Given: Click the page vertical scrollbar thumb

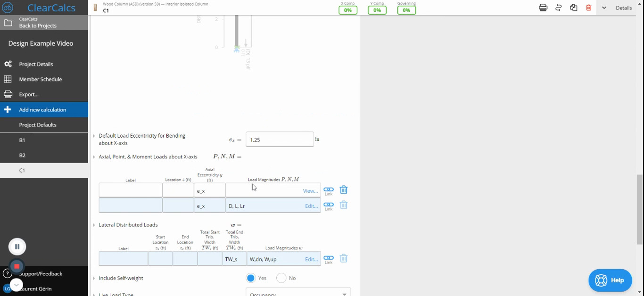Looking at the screenshot, I should pos(639,209).
